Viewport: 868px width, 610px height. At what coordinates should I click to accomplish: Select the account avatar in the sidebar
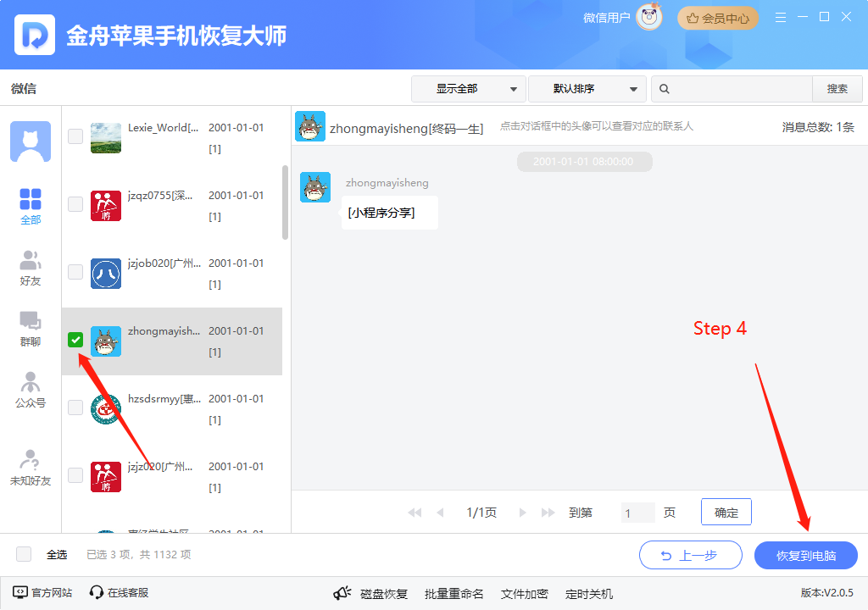31,141
